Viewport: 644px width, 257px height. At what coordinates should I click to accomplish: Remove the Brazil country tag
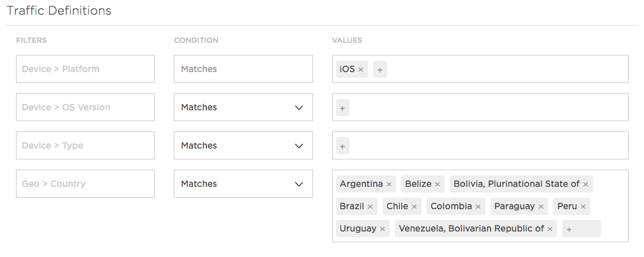(370, 207)
